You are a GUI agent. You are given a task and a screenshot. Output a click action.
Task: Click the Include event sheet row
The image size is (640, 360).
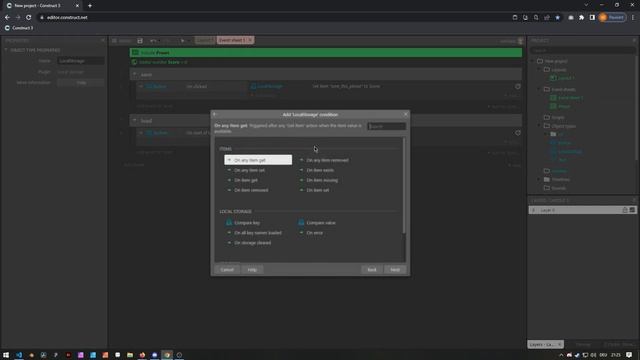(x=326, y=53)
